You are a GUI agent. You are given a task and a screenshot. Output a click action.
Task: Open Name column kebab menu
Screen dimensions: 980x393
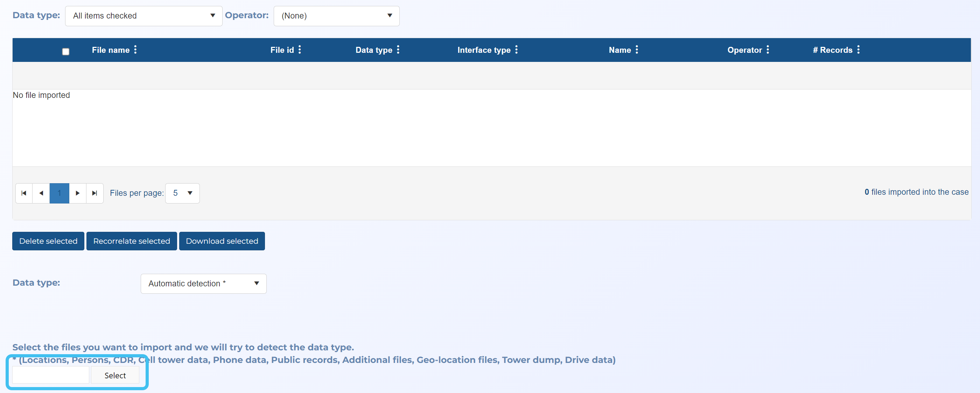point(637,50)
